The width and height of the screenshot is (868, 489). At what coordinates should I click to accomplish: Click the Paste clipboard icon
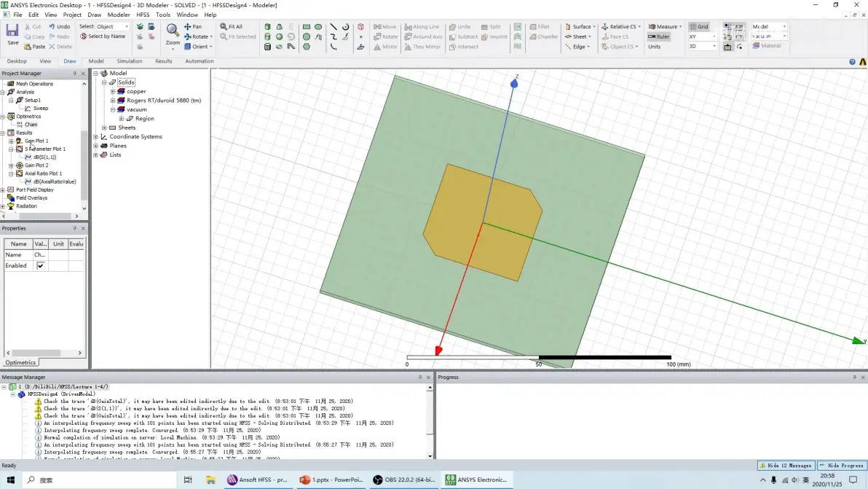coord(28,47)
